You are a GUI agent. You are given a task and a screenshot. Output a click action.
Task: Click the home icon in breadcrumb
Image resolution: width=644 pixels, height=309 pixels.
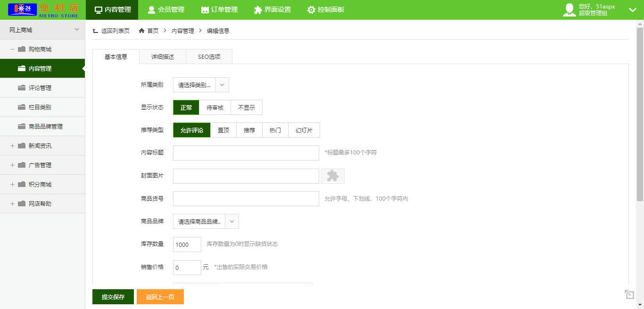coord(141,31)
